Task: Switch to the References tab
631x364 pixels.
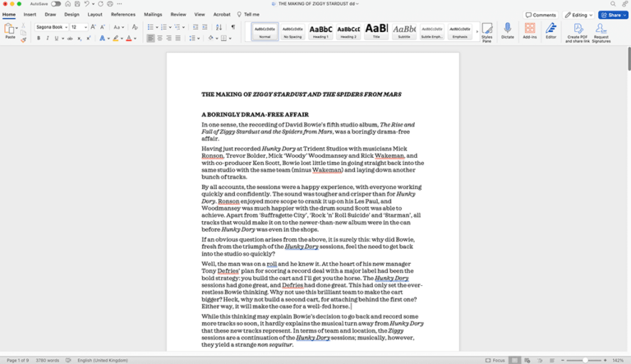Action: (123, 15)
